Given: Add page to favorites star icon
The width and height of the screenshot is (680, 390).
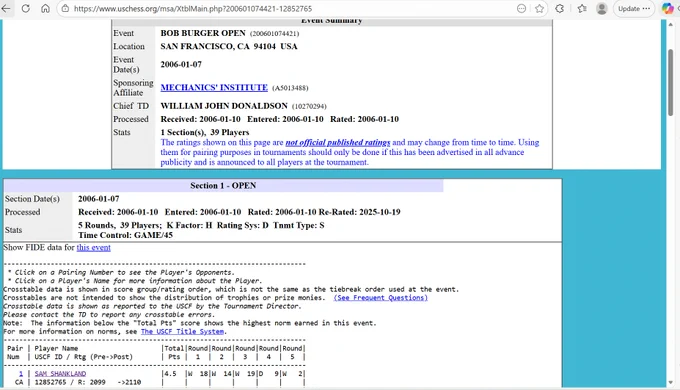Looking at the screenshot, I should 539,9.
